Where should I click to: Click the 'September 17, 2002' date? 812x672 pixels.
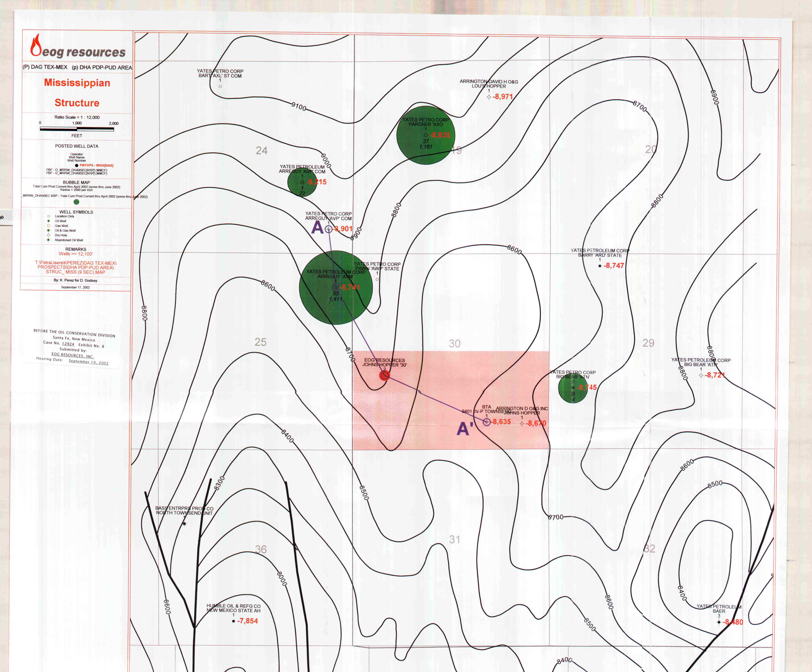[x=75, y=288]
